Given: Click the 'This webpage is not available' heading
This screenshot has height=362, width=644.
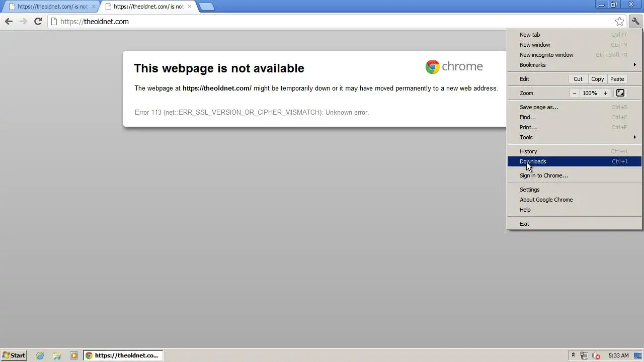Looking at the screenshot, I should (x=219, y=68).
